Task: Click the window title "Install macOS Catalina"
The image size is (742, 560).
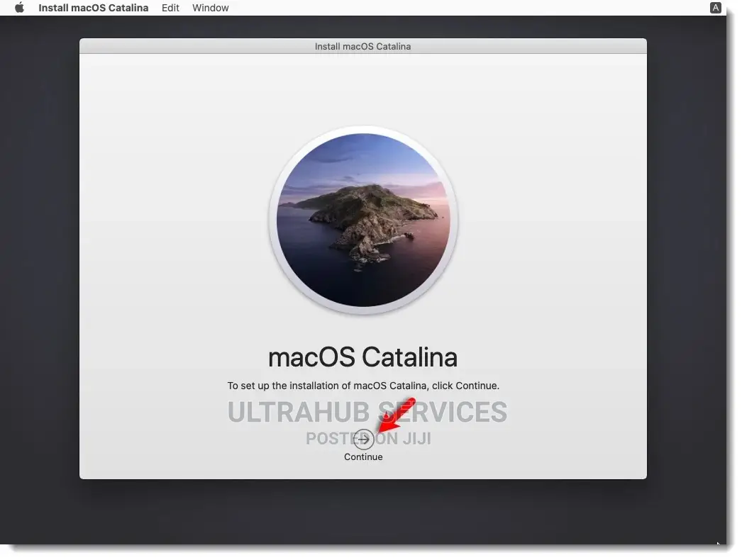Action: click(363, 46)
